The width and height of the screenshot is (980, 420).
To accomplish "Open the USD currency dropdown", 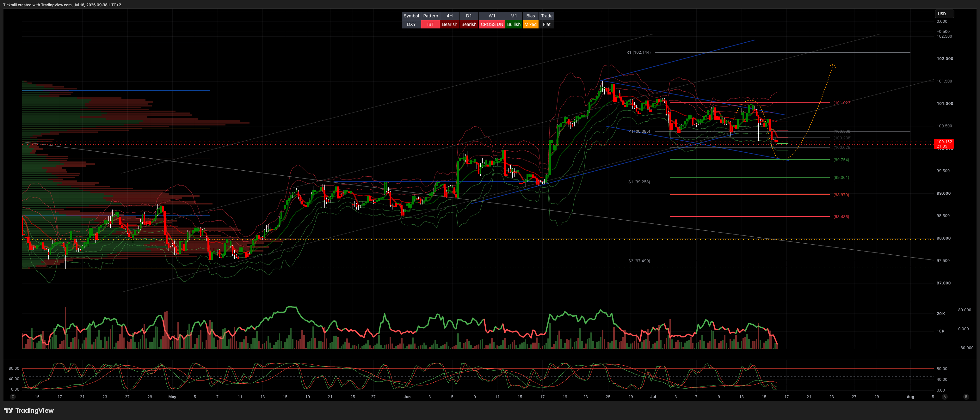I will point(944,14).
